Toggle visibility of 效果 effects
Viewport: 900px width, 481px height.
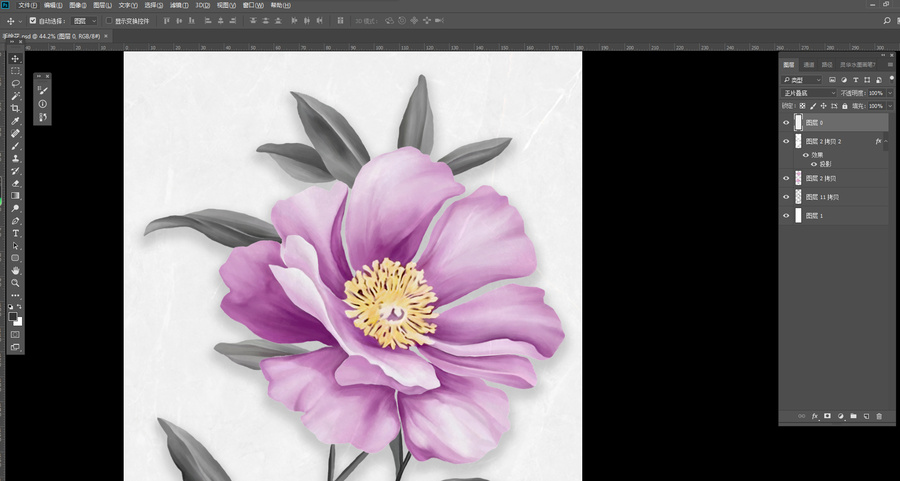click(x=806, y=155)
